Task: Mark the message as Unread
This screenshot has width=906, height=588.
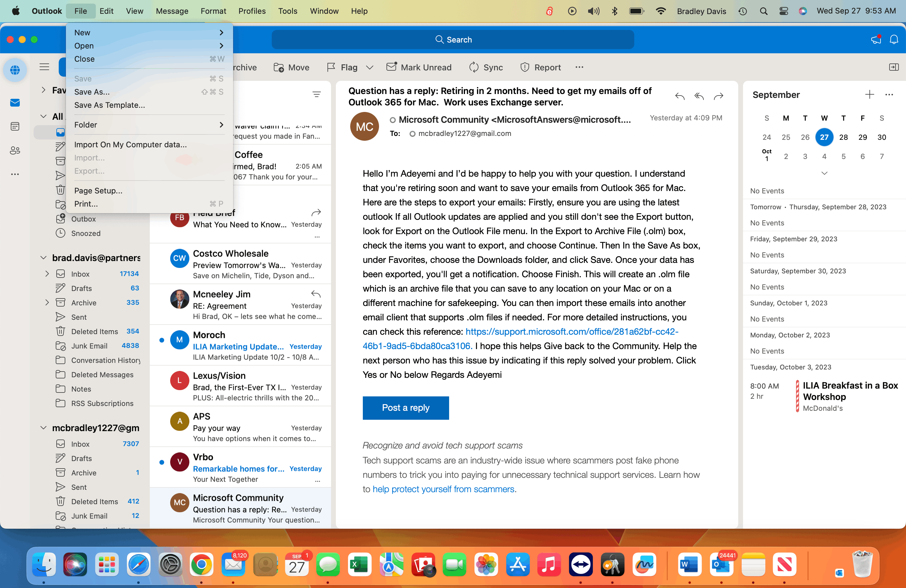Action: (x=419, y=67)
